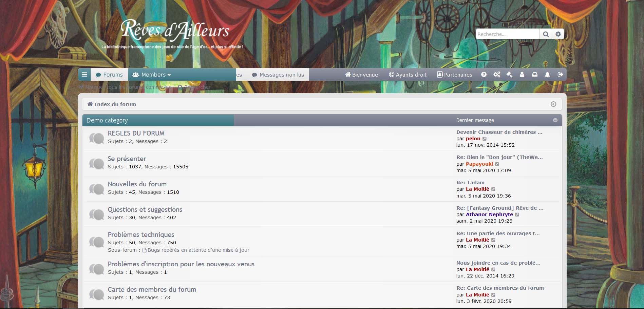Click the REGLES DU FORUM read-status icon
The image size is (644, 309).
pos(96,138)
